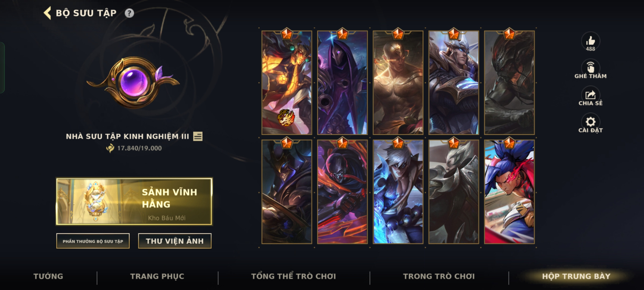644x290 pixels.
Task: Open Thư Viện Ảnh gallery
Action: pos(175,241)
